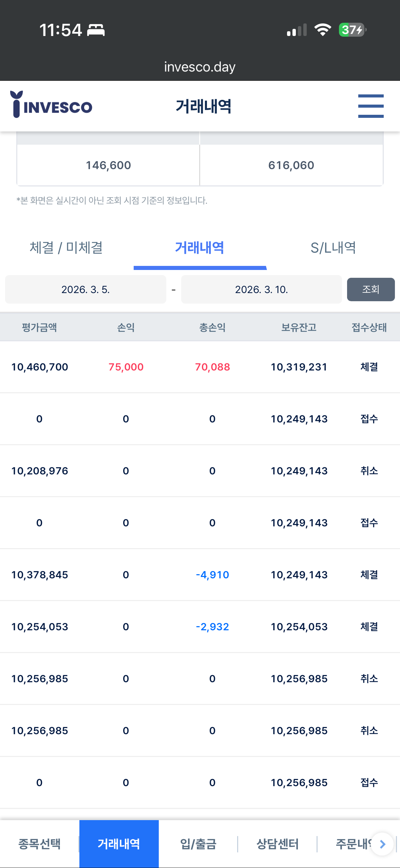Select the row with 75,000 profit
The image size is (400, 868).
click(x=200, y=367)
